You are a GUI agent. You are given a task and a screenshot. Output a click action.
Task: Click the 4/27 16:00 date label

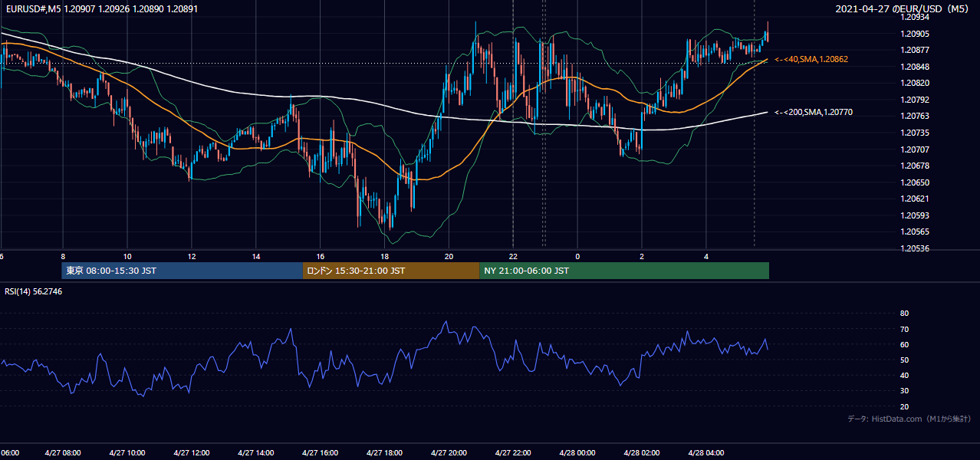tap(321, 452)
